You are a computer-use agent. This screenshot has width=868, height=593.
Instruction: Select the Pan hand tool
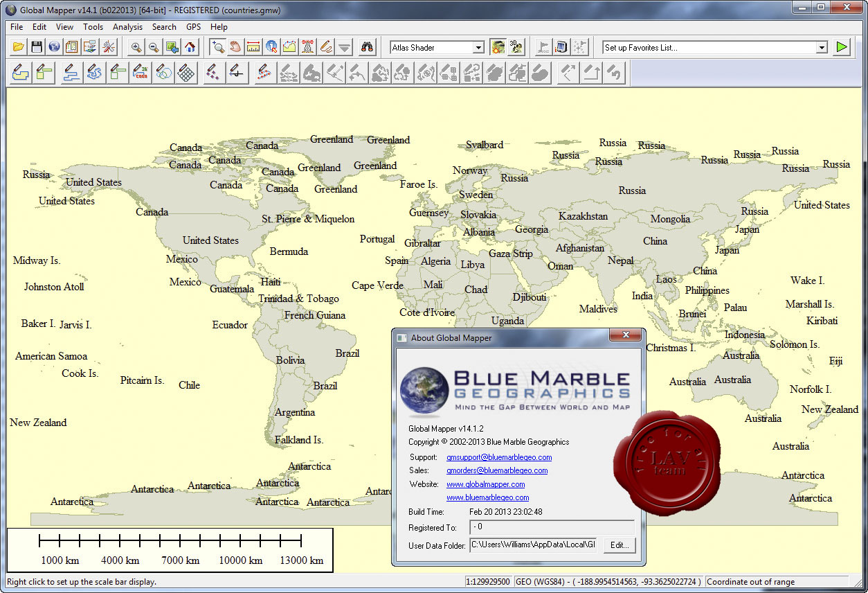[236, 47]
